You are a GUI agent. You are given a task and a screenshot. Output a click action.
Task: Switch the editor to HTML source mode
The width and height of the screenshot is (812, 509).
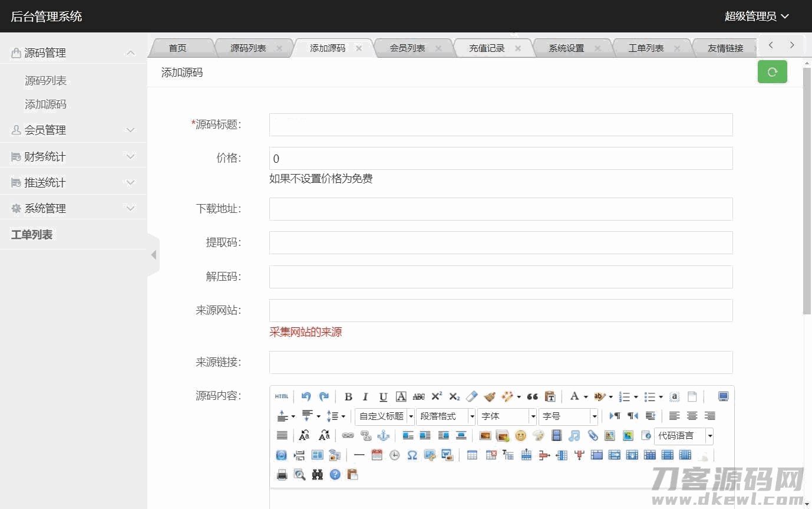point(282,397)
